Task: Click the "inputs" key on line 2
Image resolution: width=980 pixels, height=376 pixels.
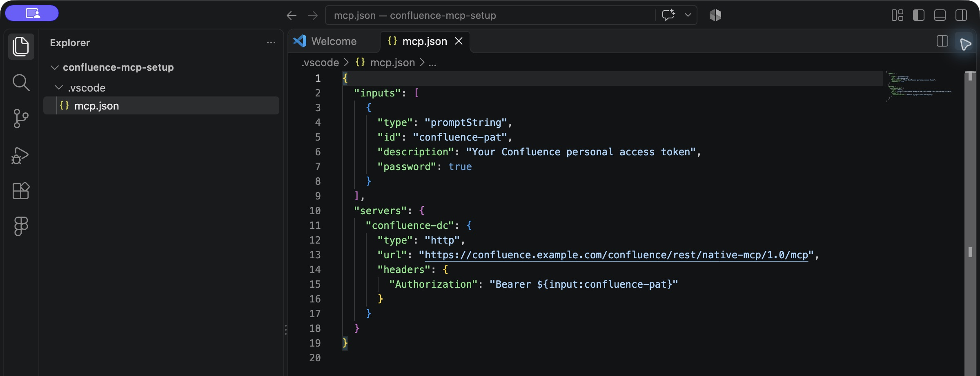Action: click(377, 93)
